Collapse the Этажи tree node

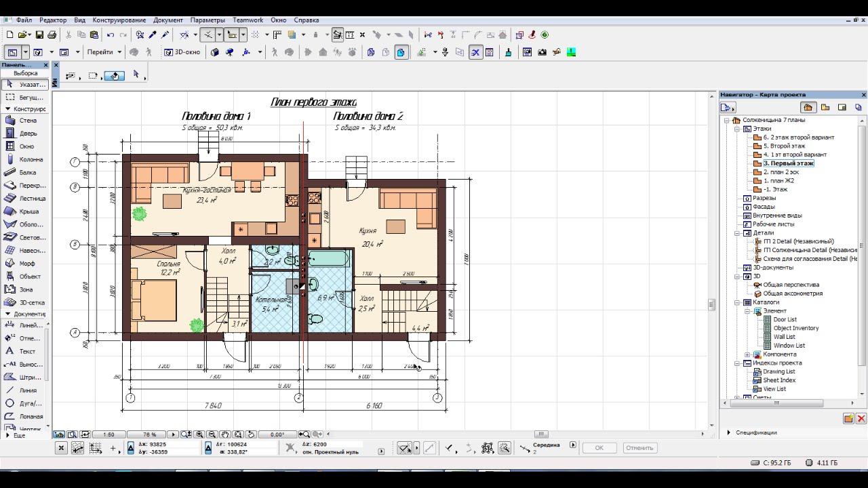click(x=737, y=129)
